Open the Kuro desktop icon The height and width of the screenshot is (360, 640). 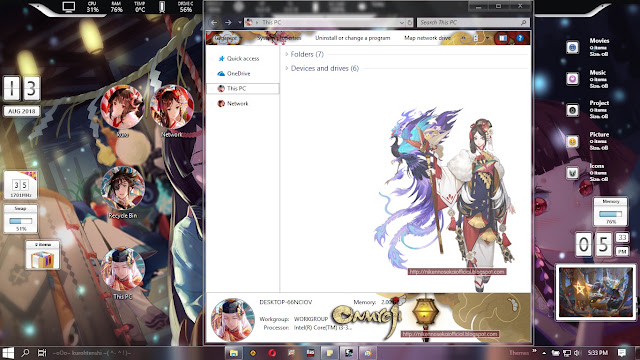coord(122,108)
